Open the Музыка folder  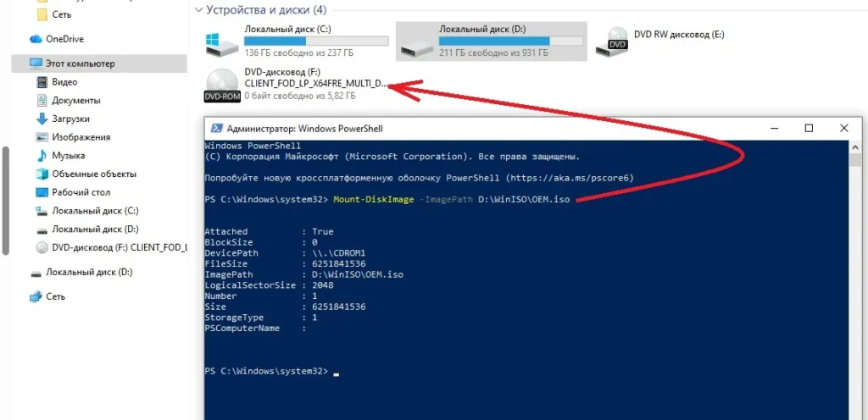click(69, 155)
